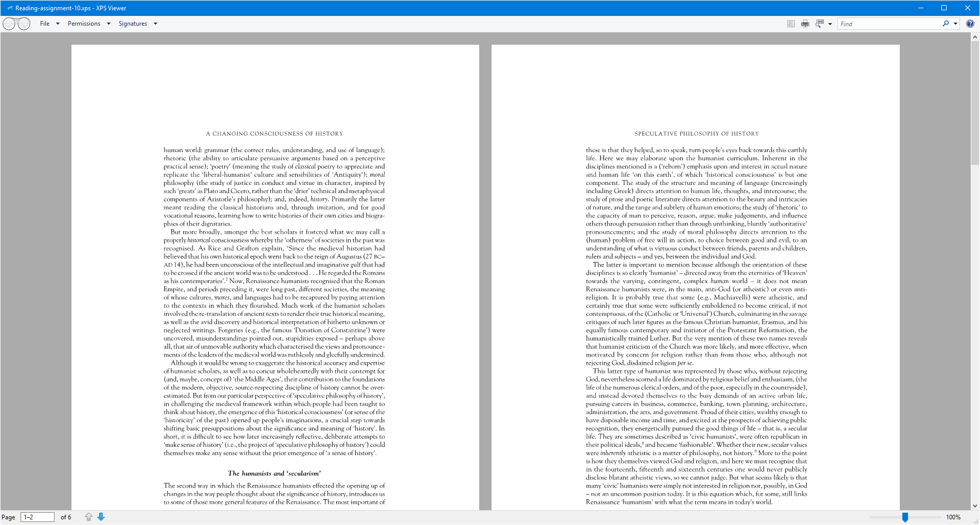980x525 pixels.
Task: Click the zoom slider handle
Action: click(905, 517)
